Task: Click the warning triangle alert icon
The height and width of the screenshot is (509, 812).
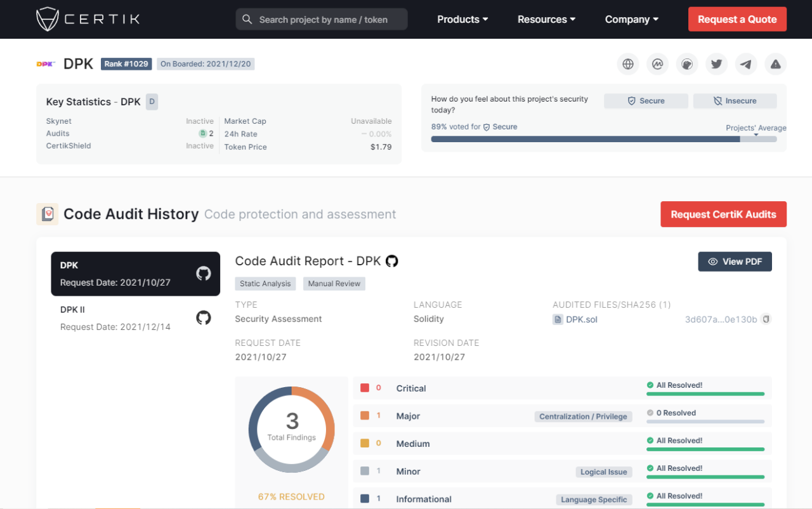Action: [776, 64]
